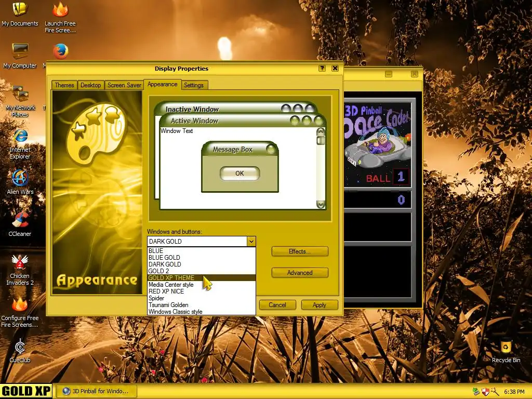Choose BLUE GOLD style option
The image size is (532, 399).
[x=201, y=258]
